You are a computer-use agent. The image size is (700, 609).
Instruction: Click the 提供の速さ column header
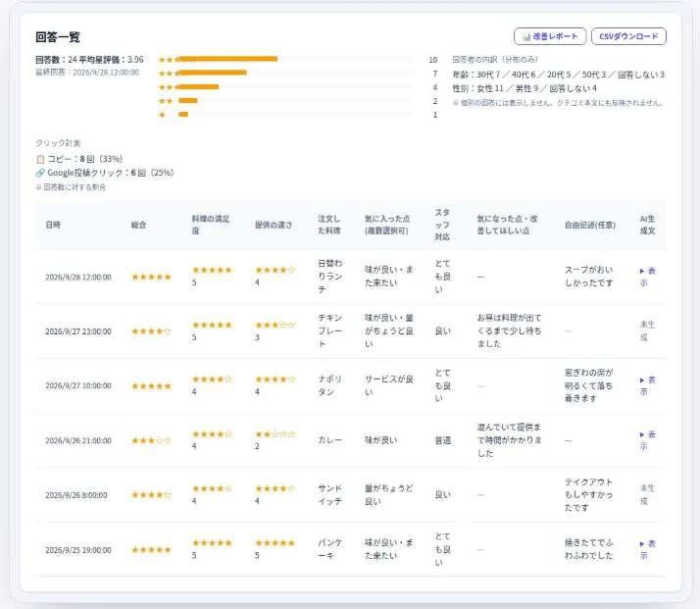coord(274,225)
